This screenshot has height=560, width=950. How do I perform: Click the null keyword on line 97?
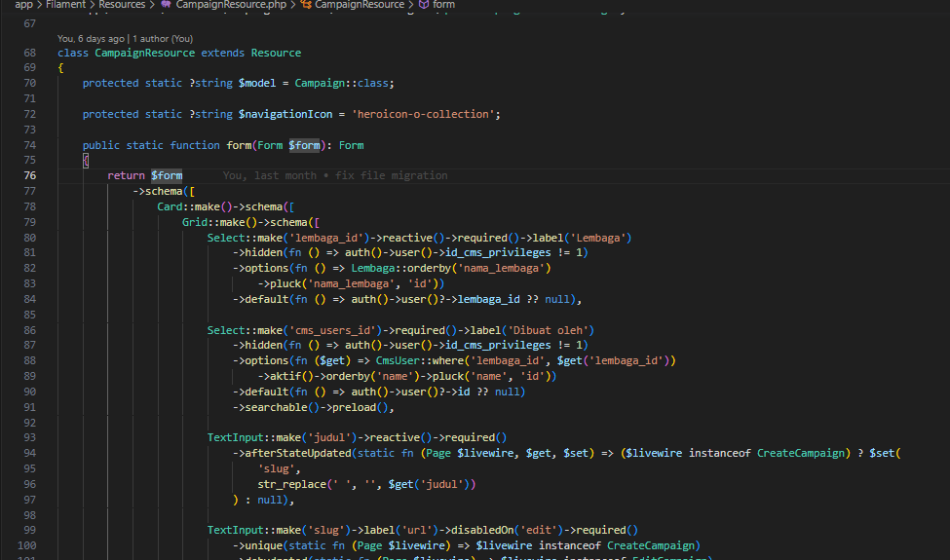click(270, 501)
